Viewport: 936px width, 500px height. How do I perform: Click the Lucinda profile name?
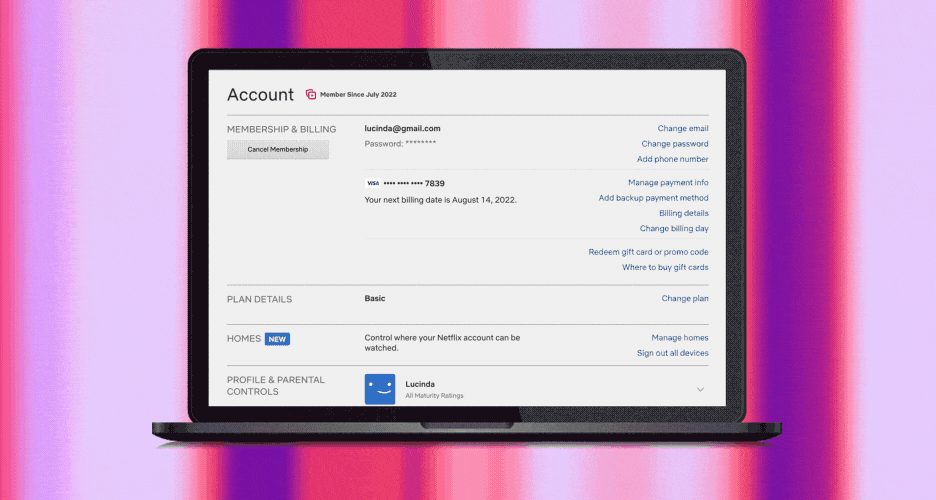[x=421, y=383]
